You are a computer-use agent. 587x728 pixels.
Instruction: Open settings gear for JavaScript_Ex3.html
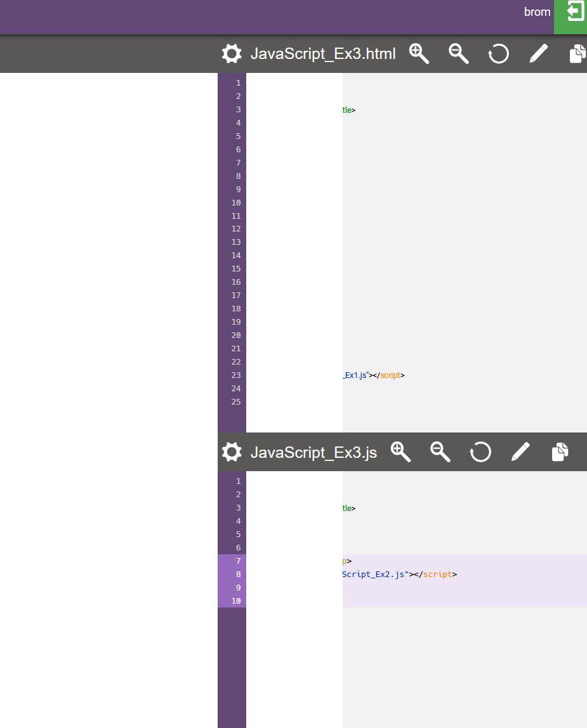pos(232,54)
